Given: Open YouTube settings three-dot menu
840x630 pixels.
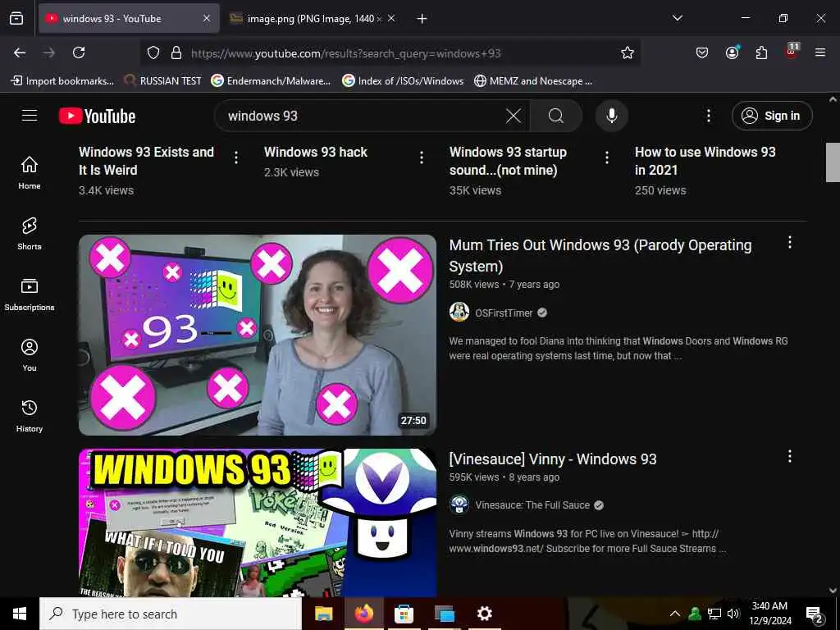Looking at the screenshot, I should pos(708,116).
